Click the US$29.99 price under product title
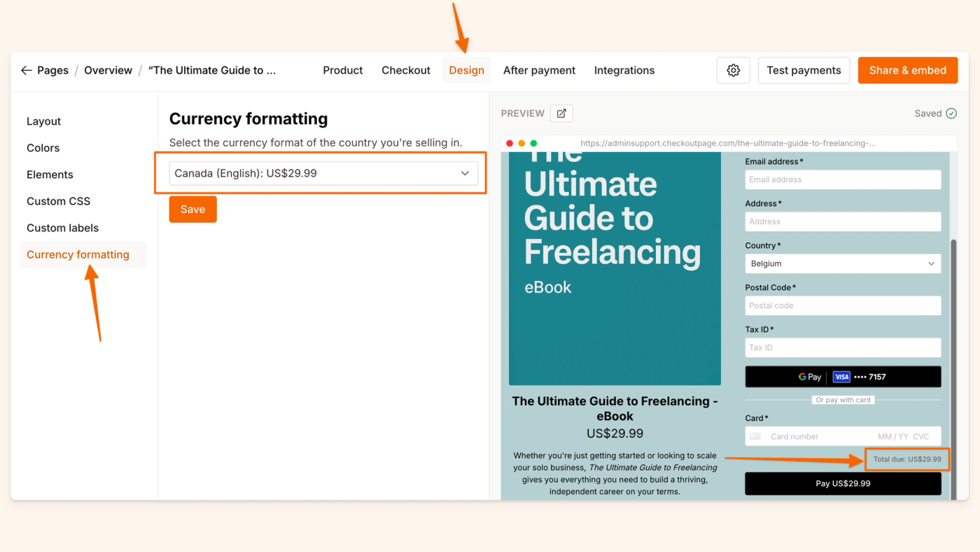The width and height of the screenshot is (980, 552). pyautogui.click(x=615, y=434)
